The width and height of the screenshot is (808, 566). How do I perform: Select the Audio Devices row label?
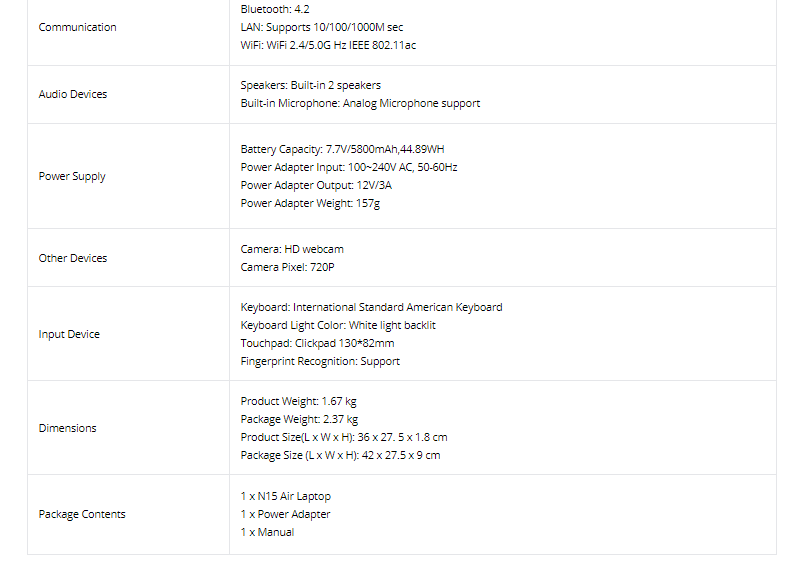[73, 94]
